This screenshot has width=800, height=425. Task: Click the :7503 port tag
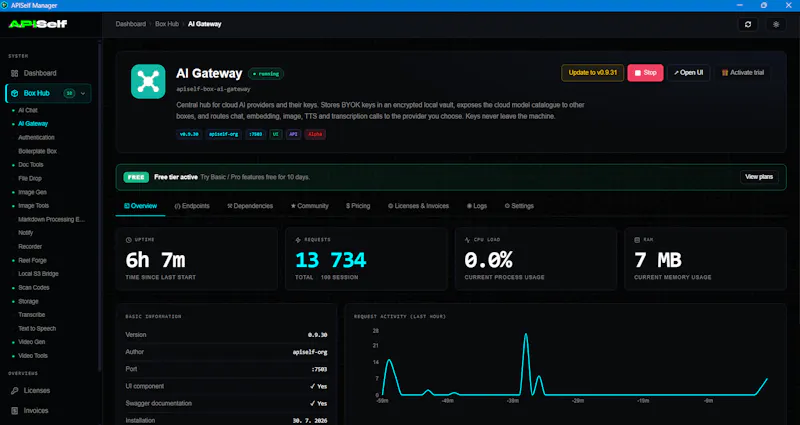[x=256, y=134]
